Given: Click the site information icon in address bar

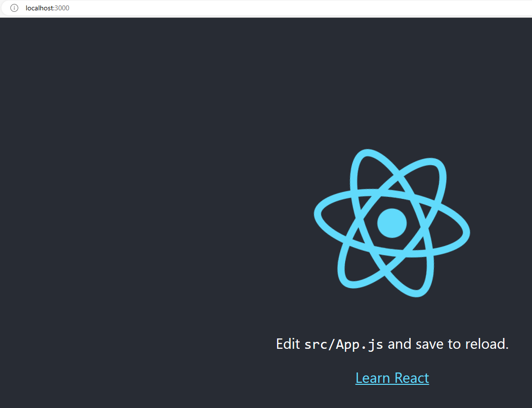Looking at the screenshot, I should (14, 8).
